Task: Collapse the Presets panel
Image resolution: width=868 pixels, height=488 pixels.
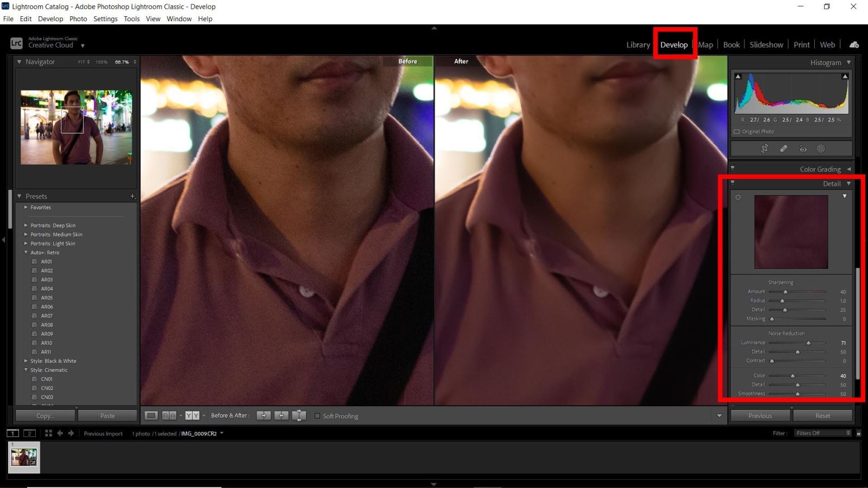Action: click(20, 196)
